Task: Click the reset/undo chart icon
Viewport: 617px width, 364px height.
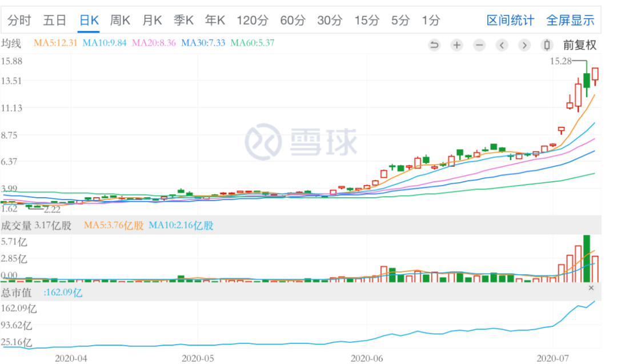Action: coord(434,45)
